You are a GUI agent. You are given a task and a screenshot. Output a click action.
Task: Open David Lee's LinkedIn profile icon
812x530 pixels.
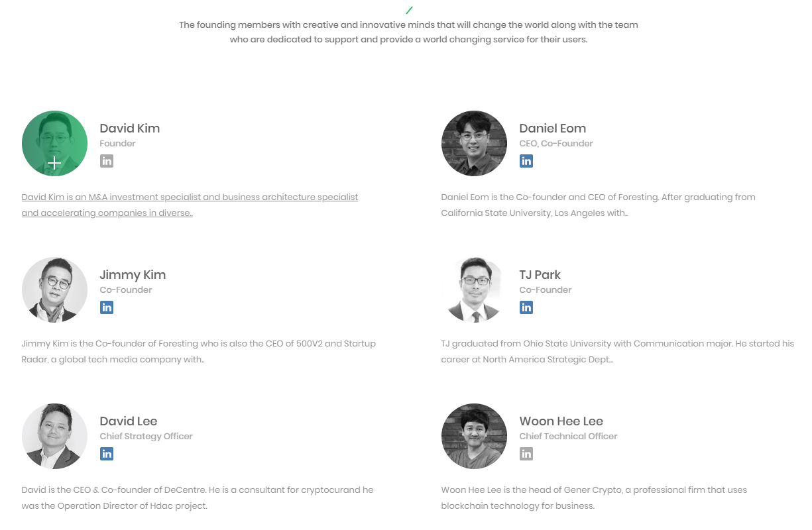107,454
